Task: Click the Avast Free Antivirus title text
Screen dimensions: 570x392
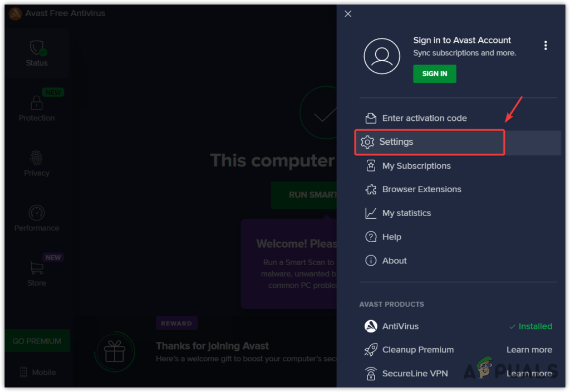Action: [65, 13]
